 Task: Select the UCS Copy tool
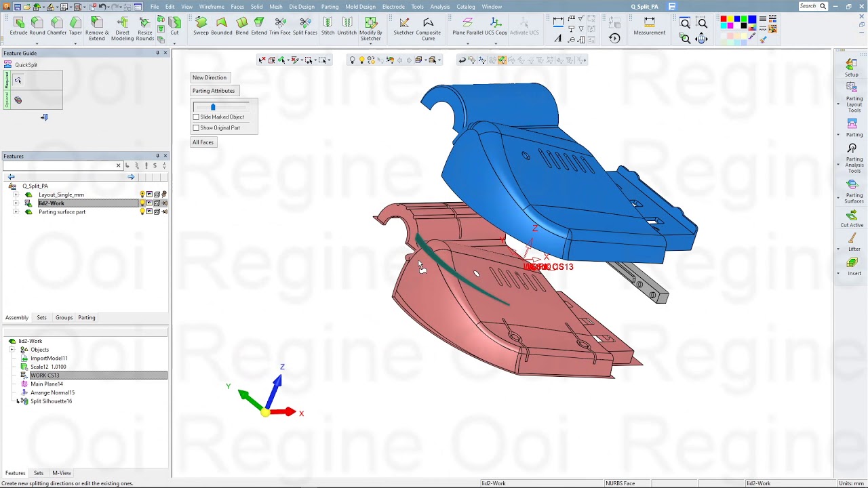point(496,26)
